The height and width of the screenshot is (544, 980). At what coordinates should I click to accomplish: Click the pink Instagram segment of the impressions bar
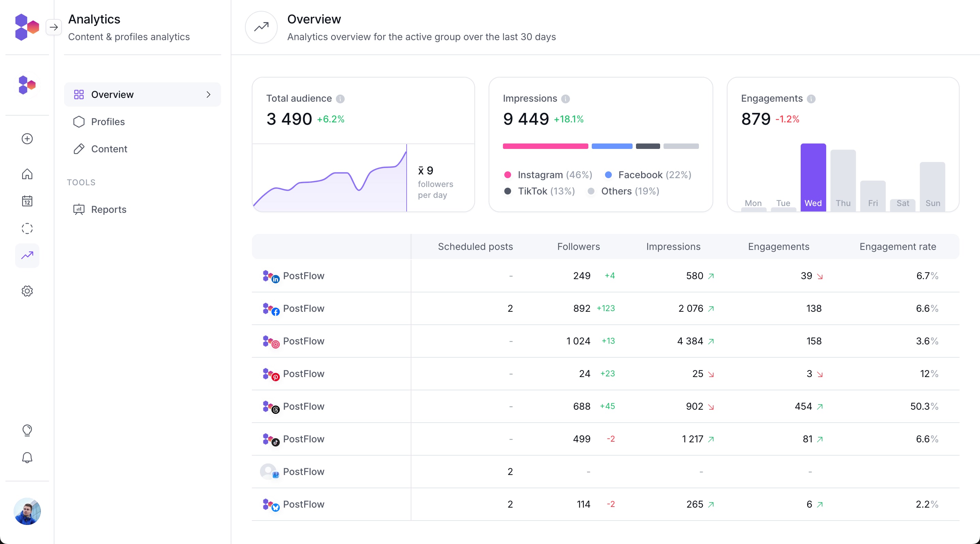(x=545, y=146)
